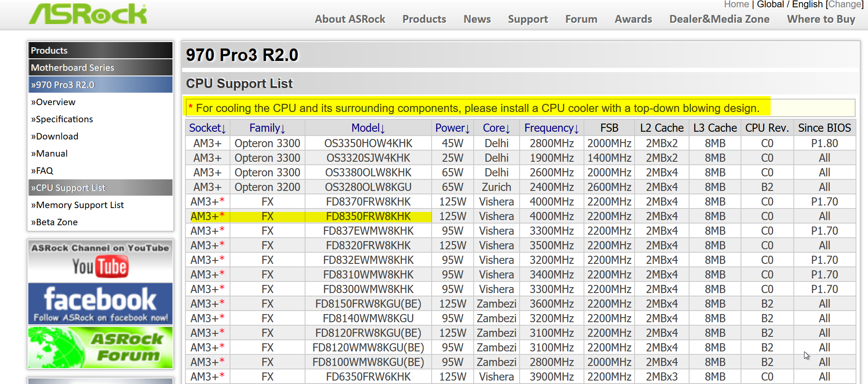Click Change language link

pyautogui.click(x=844, y=4)
